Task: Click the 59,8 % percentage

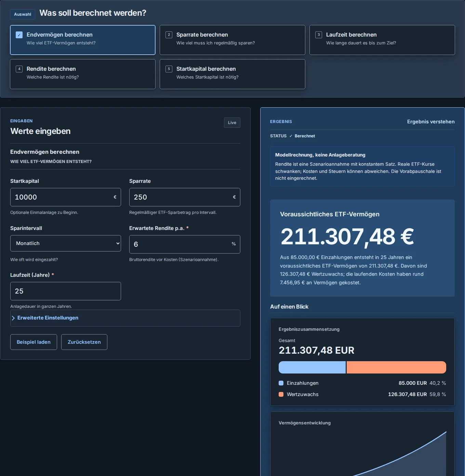Action: tap(438, 394)
